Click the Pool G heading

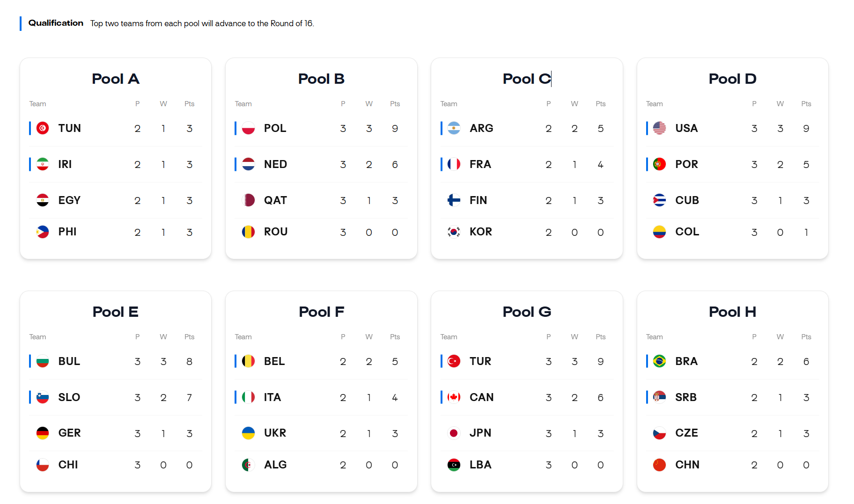(x=527, y=312)
